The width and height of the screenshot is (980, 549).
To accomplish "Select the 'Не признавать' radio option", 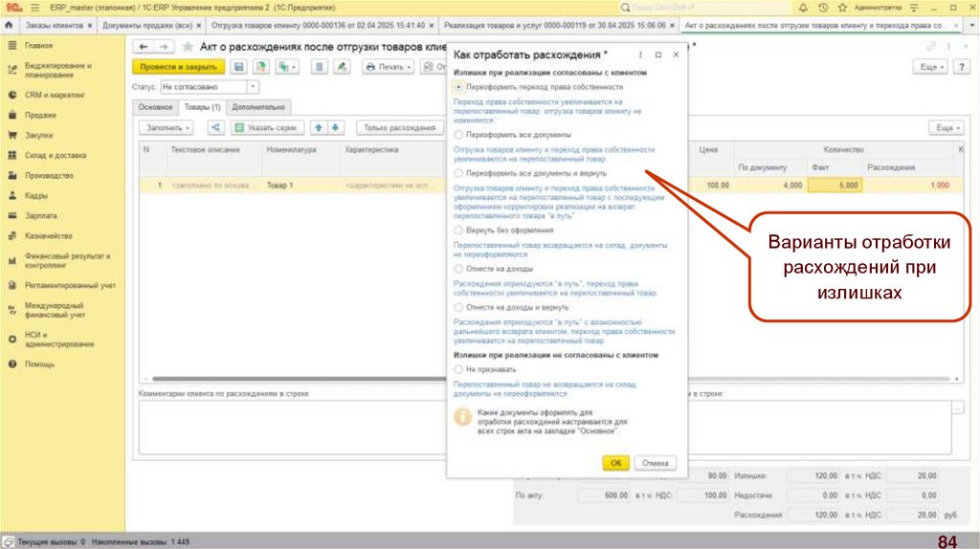I will pos(459,368).
